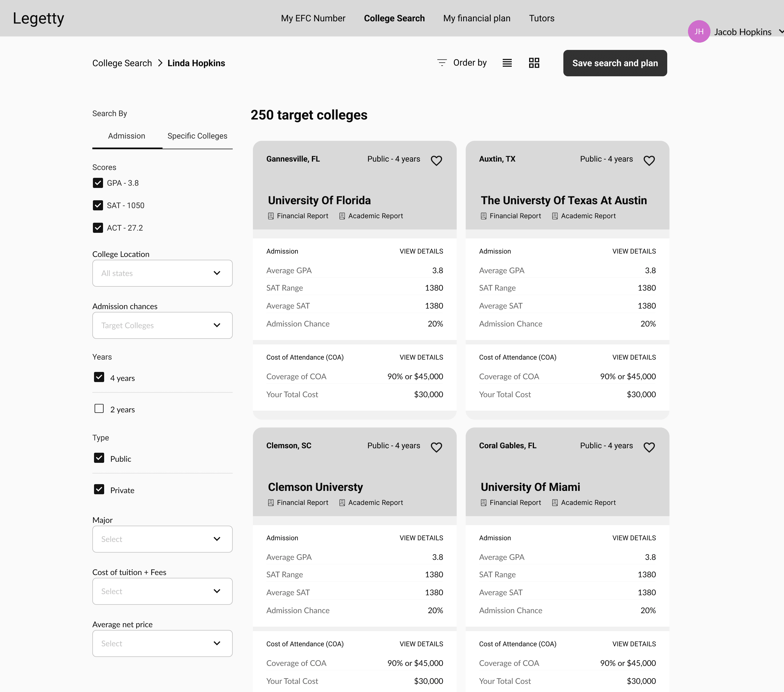This screenshot has width=784, height=692.
Task: Uncheck the Private type checkbox
Action: 99,489
